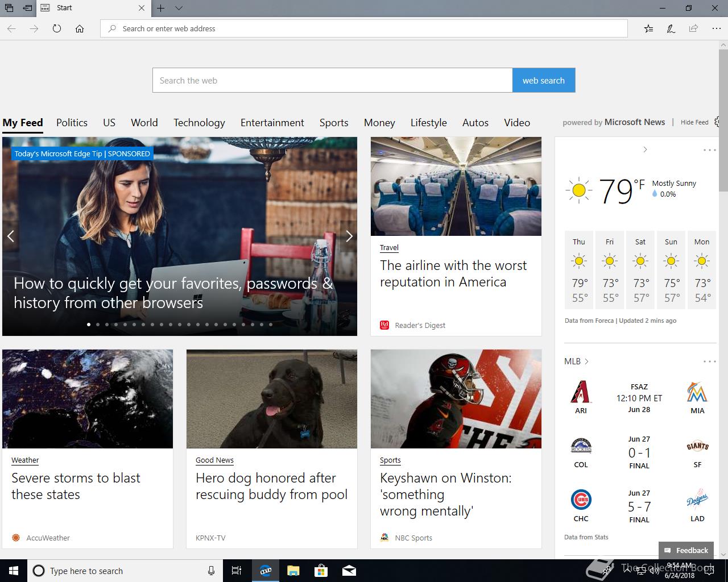The image size is (728, 582).
Task: Refresh the current page
Action: tap(57, 28)
